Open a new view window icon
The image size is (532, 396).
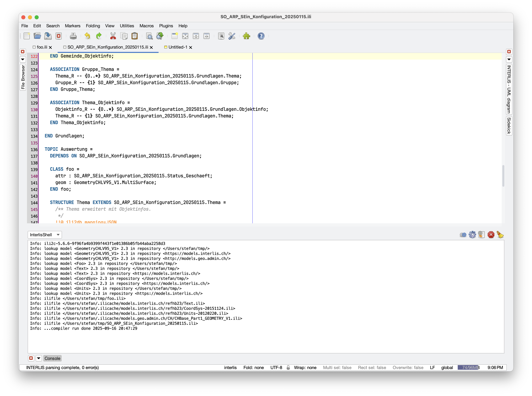click(174, 36)
